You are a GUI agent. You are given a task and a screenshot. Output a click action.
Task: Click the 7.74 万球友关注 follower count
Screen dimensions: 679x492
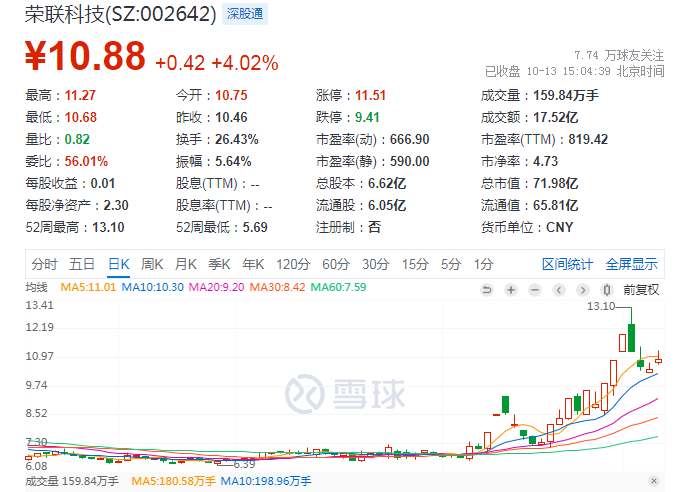[x=619, y=55]
